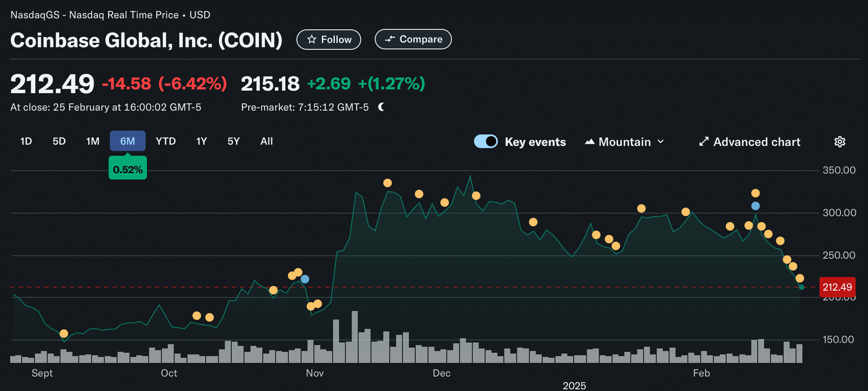Click the -14.58 (-6.42%) change text
868x391 pixels.
click(164, 84)
